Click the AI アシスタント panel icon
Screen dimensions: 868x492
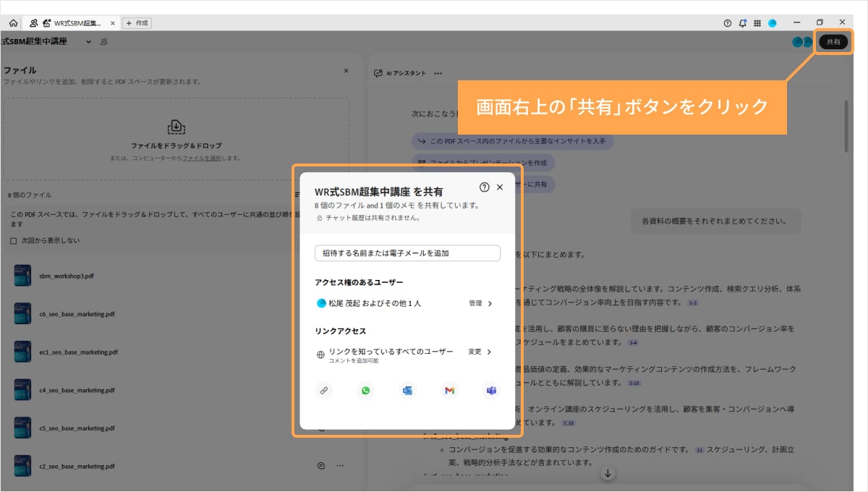[378, 73]
